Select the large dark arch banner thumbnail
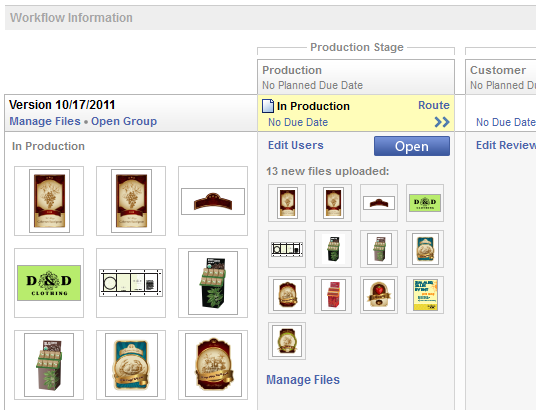The height and width of the screenshot is (410, 536). click(213, 201)
